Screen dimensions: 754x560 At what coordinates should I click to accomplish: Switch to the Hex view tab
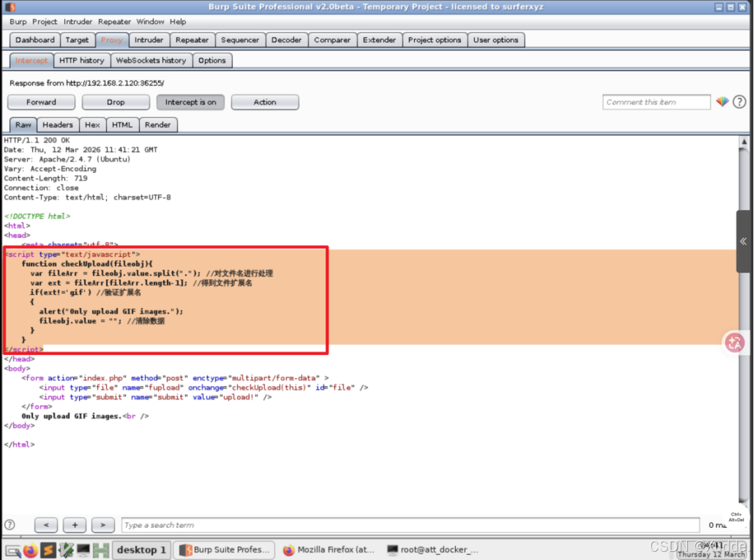pyautogui.click(x=93, y=125)
